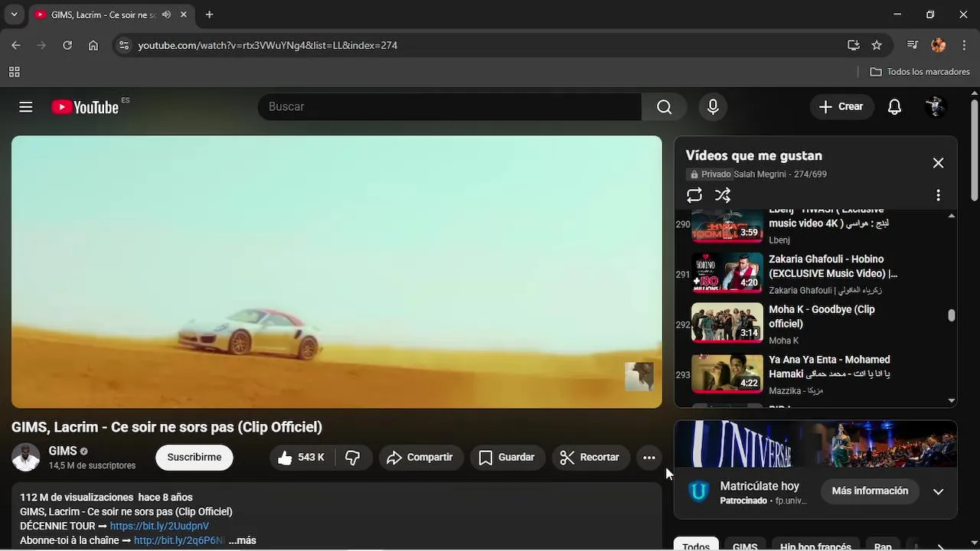Save video with Guardar button
The height and width of the screenshot is (551, 980).
tap(507, 458)
